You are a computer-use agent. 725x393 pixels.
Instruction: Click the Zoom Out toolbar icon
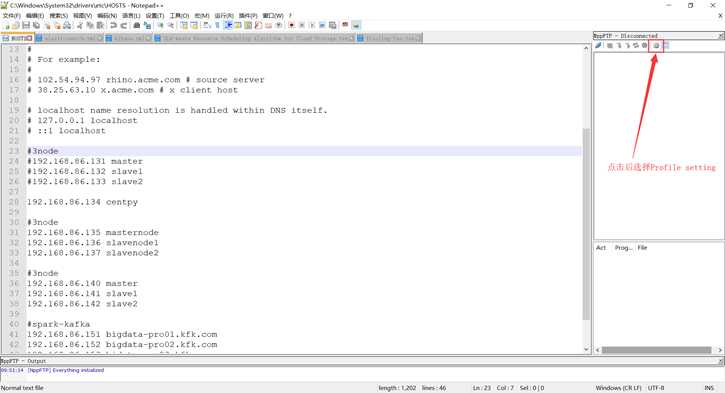171,25
